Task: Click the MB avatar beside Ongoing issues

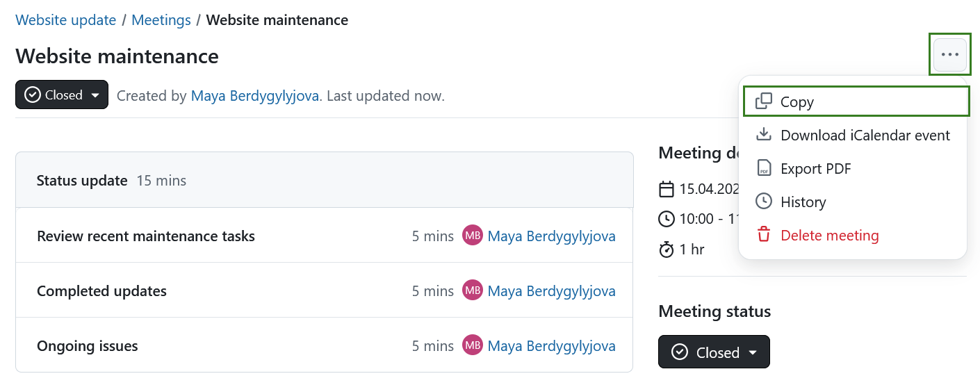Action: (x=473, y=345)
